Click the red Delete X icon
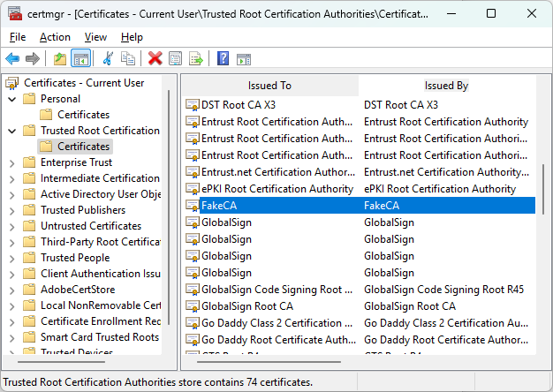The image size is (553, 392). 155,58
